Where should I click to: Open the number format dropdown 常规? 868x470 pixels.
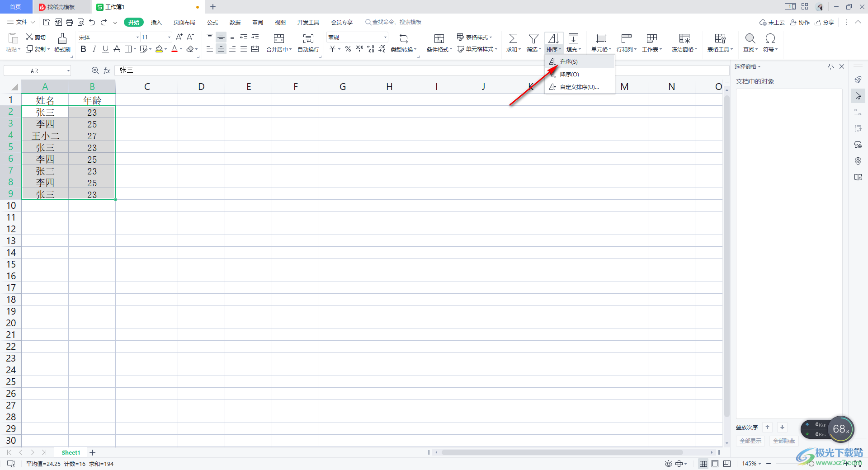click(385, 37)
